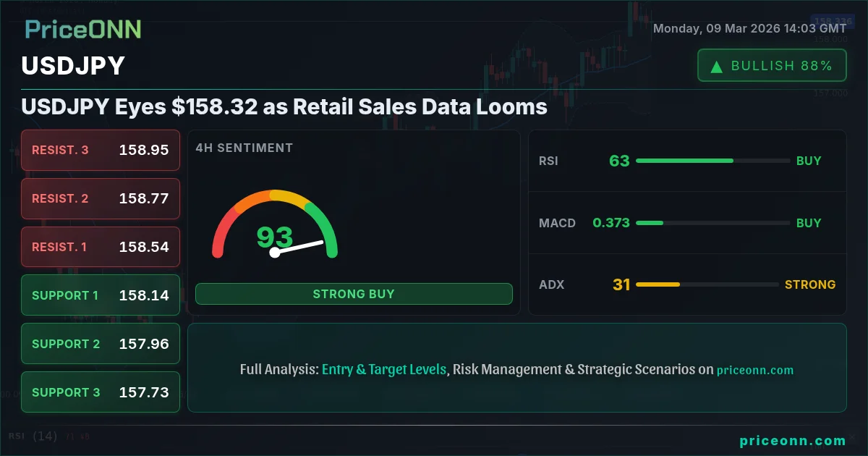Click the STRONG BUY button
The width and height of the screenshot is (868, 456).
[354, 294]
